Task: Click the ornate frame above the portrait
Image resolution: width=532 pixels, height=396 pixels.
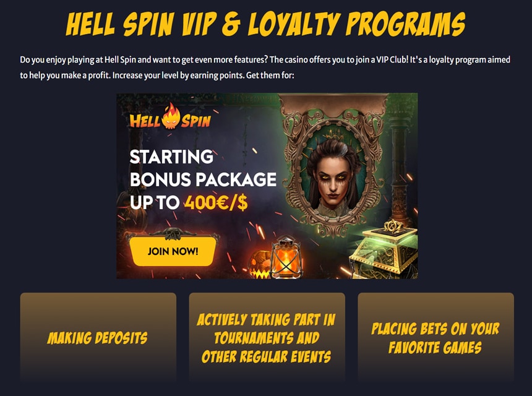Action: [x=333, y=105]
